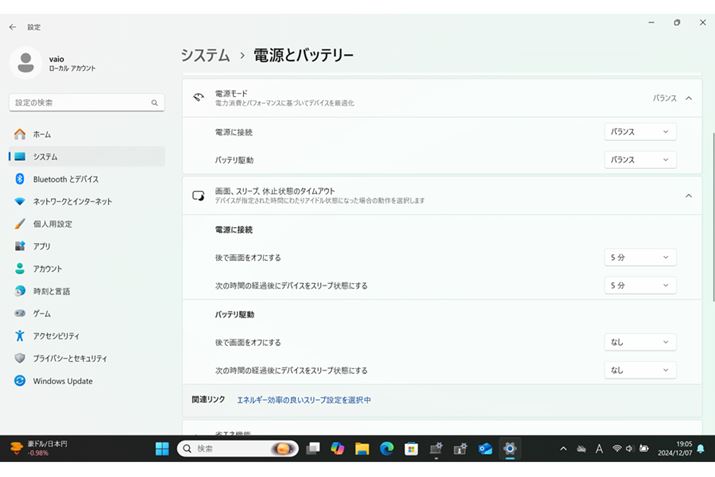Viewport: 715px width, 477px height.
Task: Select アカウント in the sidebar menu
Action: pyautogui.click(x=47, y=269)
